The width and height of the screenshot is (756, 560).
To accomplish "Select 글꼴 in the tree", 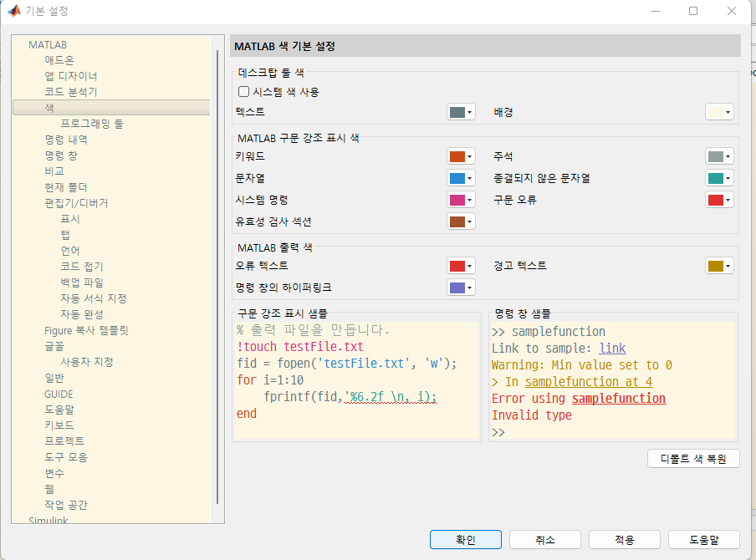I will tap(54, 347).
